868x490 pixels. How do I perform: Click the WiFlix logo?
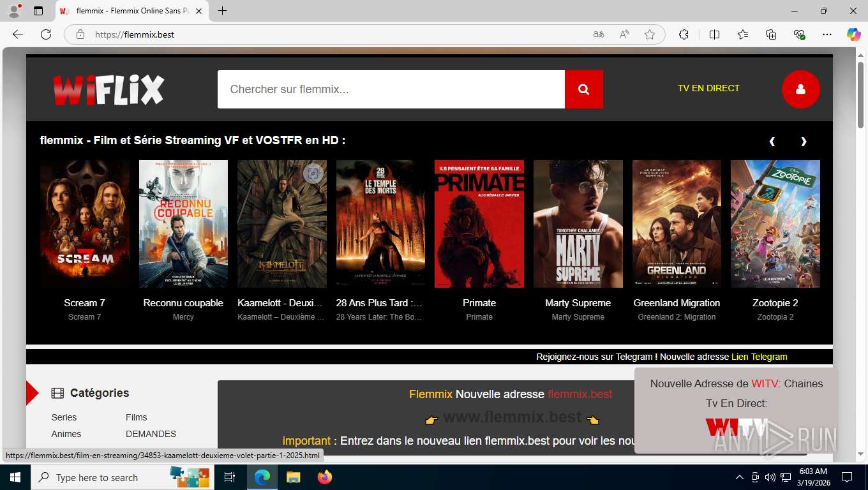pyautogui.click(x=108, y=89)
